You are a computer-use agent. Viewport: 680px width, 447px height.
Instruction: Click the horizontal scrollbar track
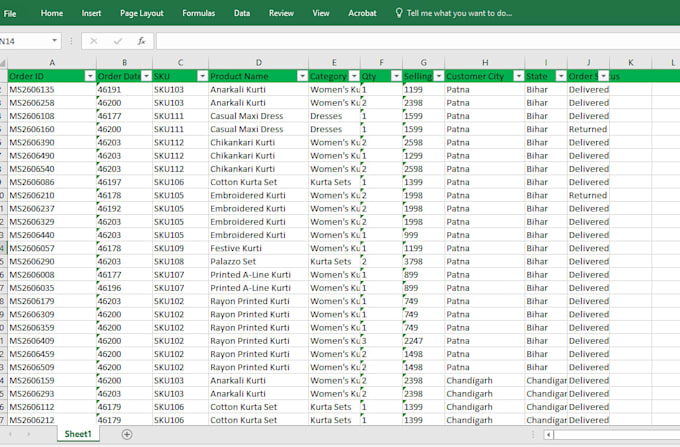617,434
